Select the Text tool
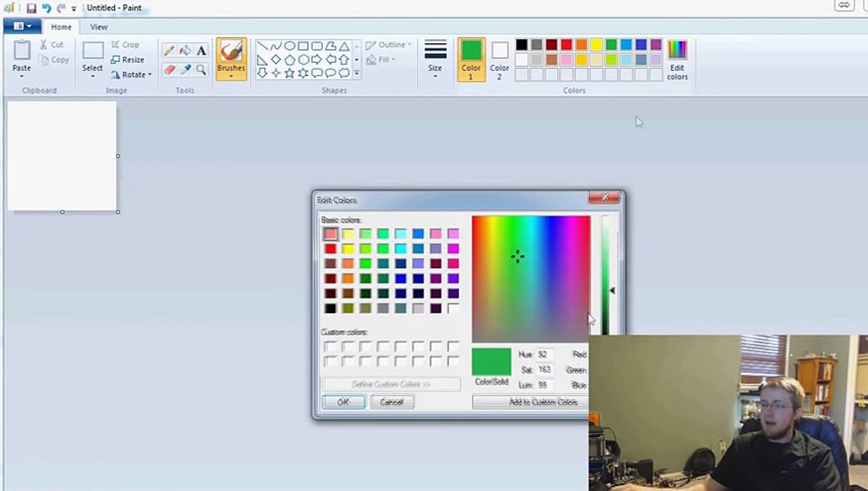 [x=201, y=50]
